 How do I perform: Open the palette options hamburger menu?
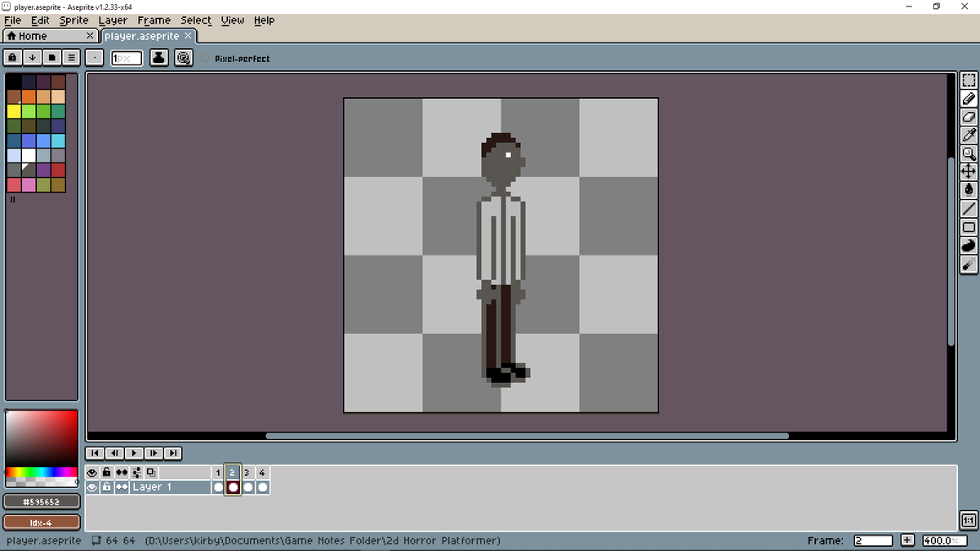(x=70, y=58)
